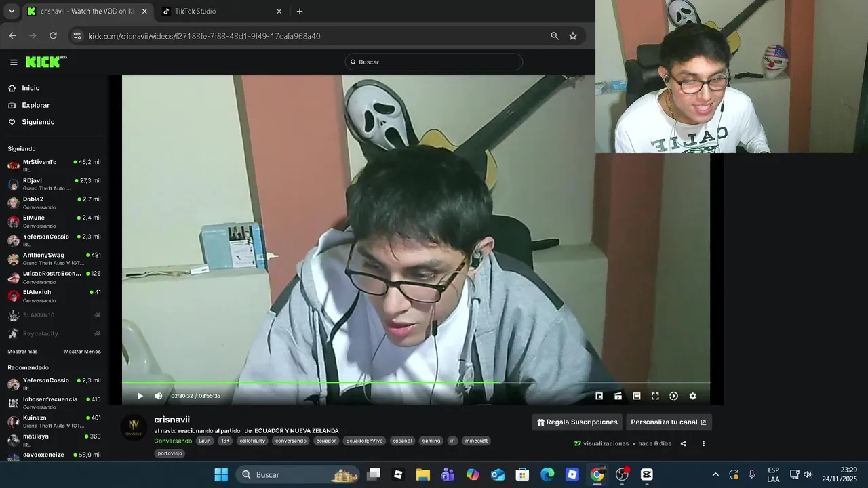
Task: Open Dobla2 channel in sidebar
Action: [x=54, y=203]
